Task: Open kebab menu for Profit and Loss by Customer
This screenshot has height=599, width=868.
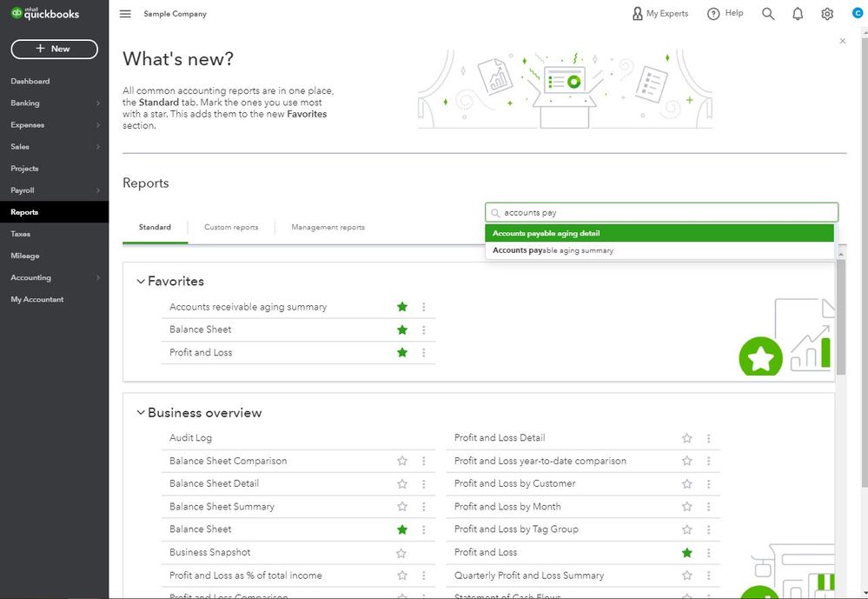Action: click(x=709, y=483)
